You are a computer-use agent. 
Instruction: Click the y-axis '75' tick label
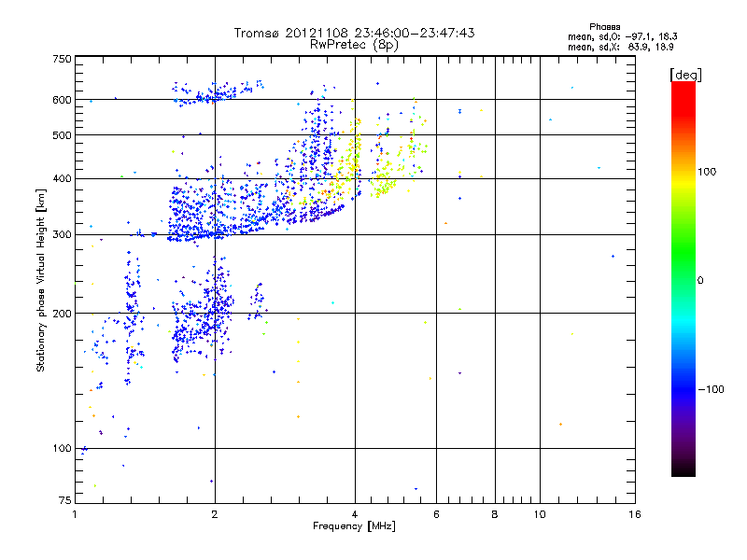65,500
